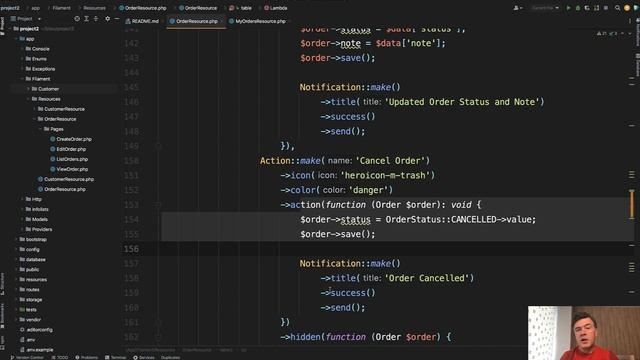Open ViewOrder.php from the tree
Screen dimensions: 640x360
[x=69, y=169]
